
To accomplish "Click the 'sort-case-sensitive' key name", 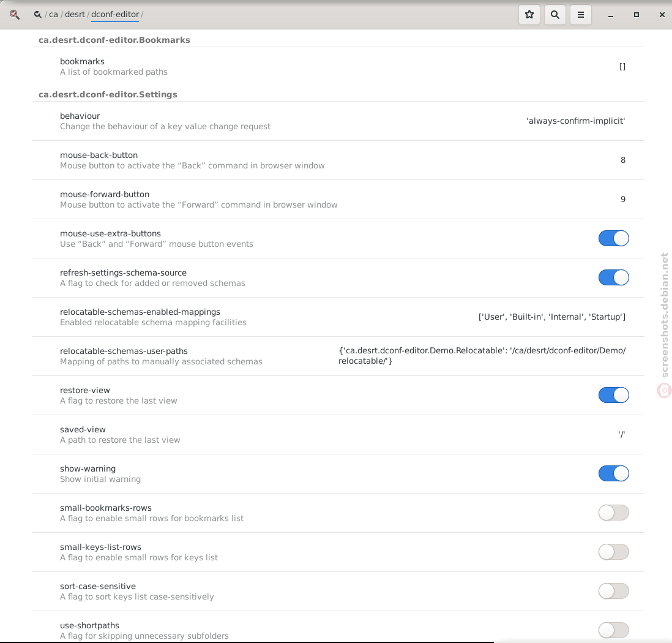I will coord(98,586).
